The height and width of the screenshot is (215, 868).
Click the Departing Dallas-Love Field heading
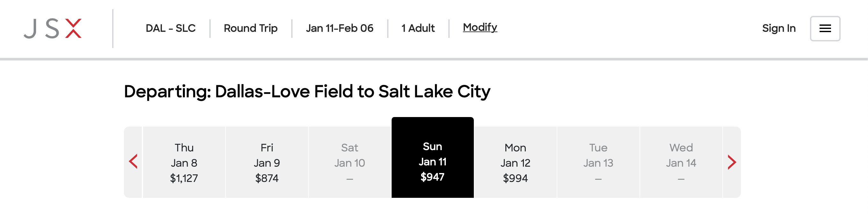[x=307, y=92]
